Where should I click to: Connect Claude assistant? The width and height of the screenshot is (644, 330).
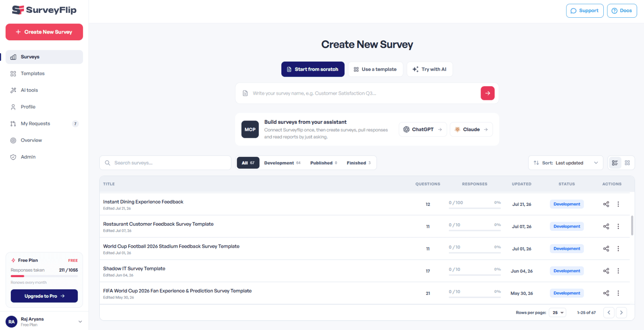[x=471, y=129]
